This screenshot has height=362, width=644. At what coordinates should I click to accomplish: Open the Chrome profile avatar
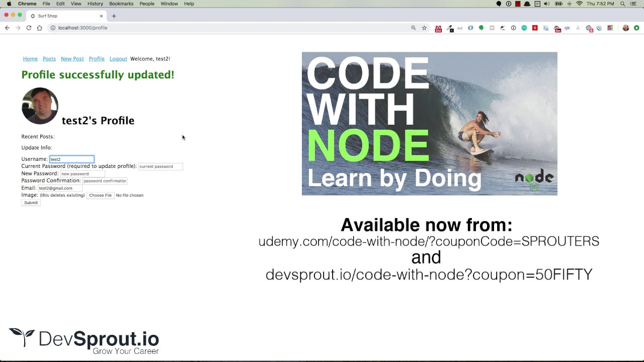coord(626,28)
